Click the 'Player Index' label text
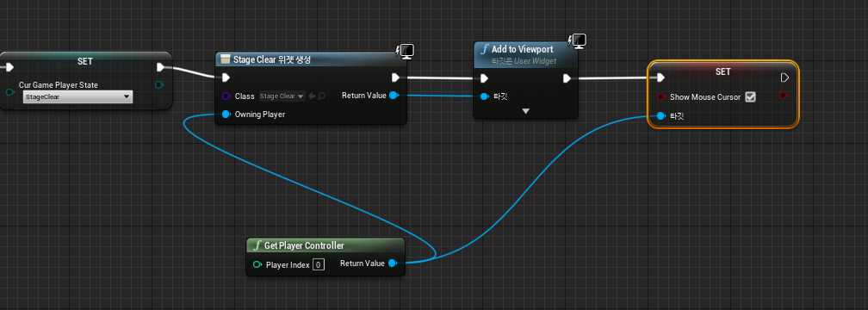 point(288,264)
